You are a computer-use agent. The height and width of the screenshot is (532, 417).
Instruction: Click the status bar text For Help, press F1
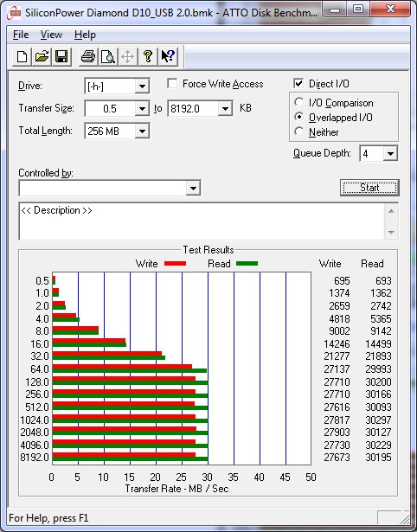tap(48, 518)
